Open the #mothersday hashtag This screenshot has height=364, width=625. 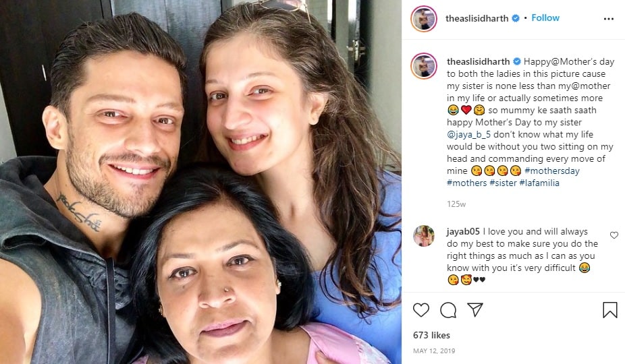coord(552,171)
